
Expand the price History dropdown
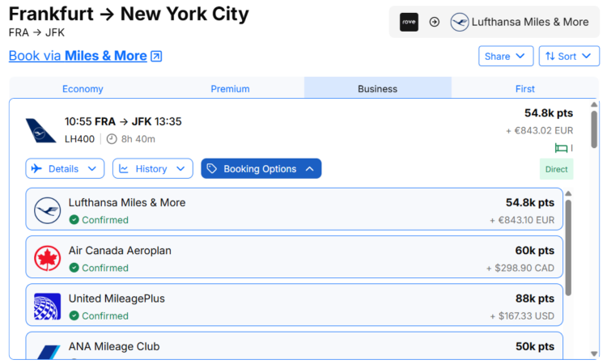point(152,169)
